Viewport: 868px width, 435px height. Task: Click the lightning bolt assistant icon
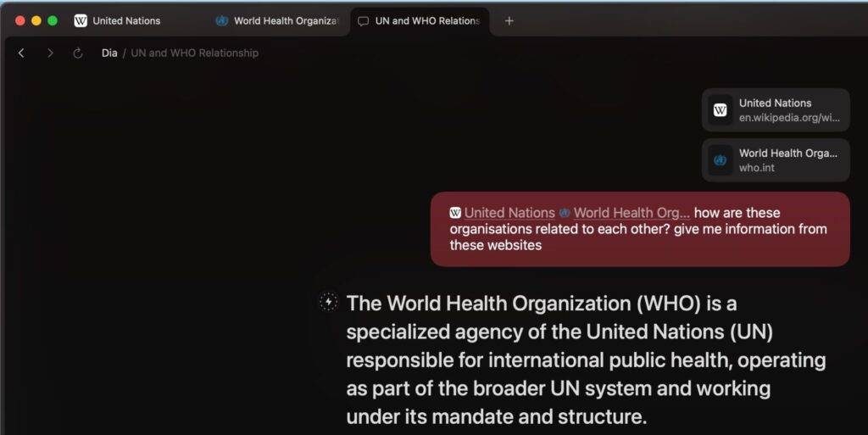click(x=328, y=302)
